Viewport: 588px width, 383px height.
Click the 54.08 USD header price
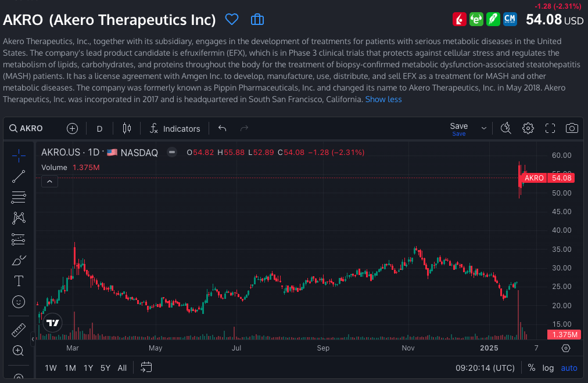554,20
